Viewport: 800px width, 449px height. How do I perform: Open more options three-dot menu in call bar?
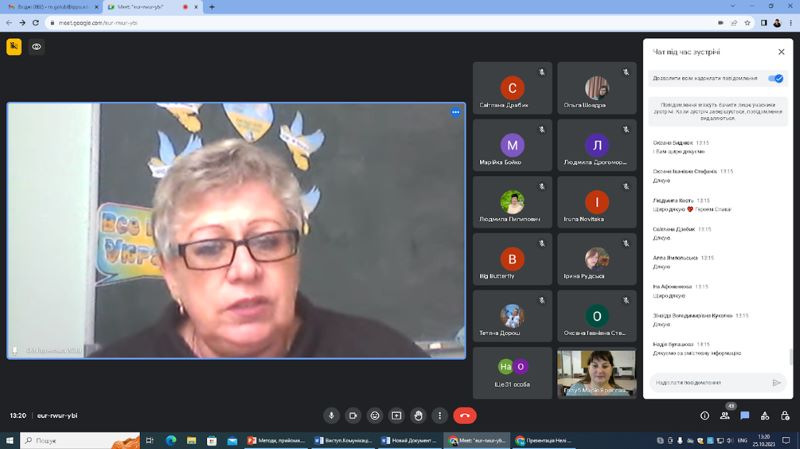tap(440, 415)
